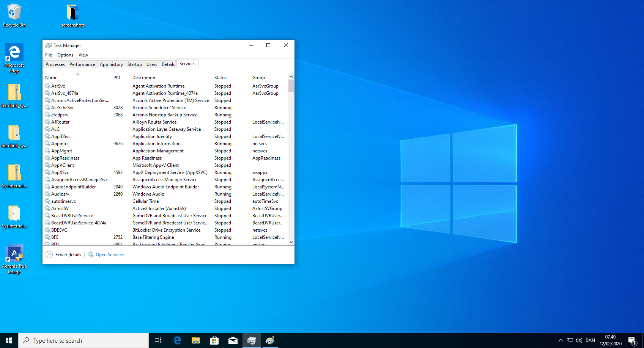Open File Explorer from the taskbar
Viewport: 644px width, 348px height.
coord(195,340)
